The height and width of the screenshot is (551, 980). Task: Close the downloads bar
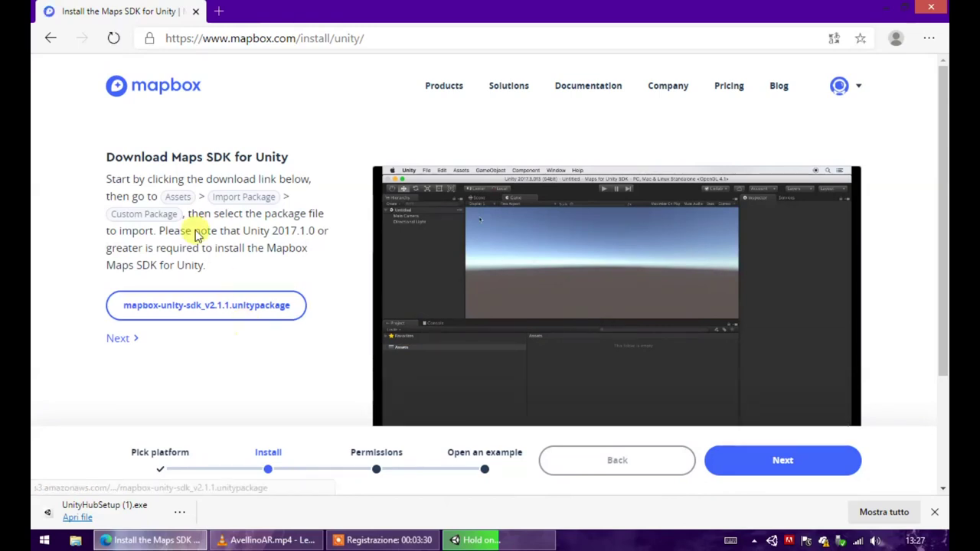click(x=934, y=512)
